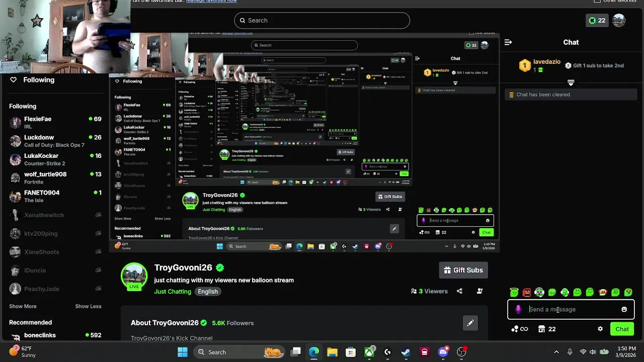Click the 3 Viewers count

coord(429,291)
